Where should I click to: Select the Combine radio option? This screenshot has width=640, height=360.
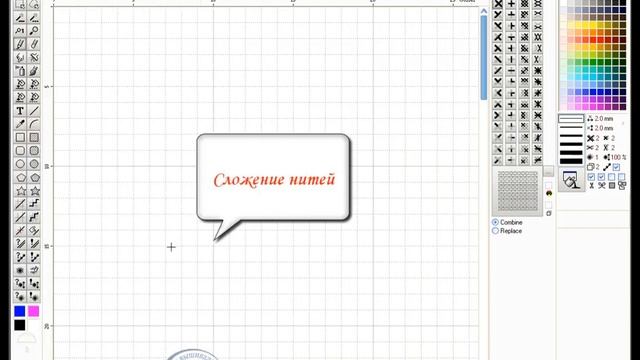pos(507,222)
